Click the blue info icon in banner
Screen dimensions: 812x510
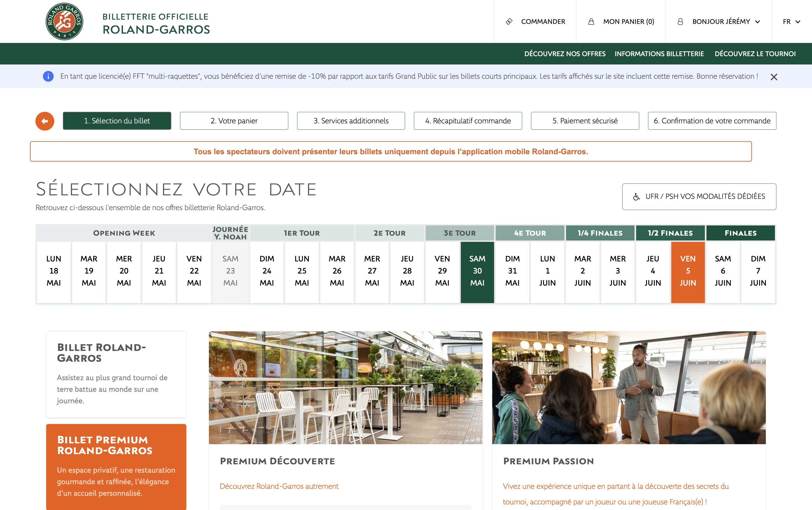click(x=48, y=76)
